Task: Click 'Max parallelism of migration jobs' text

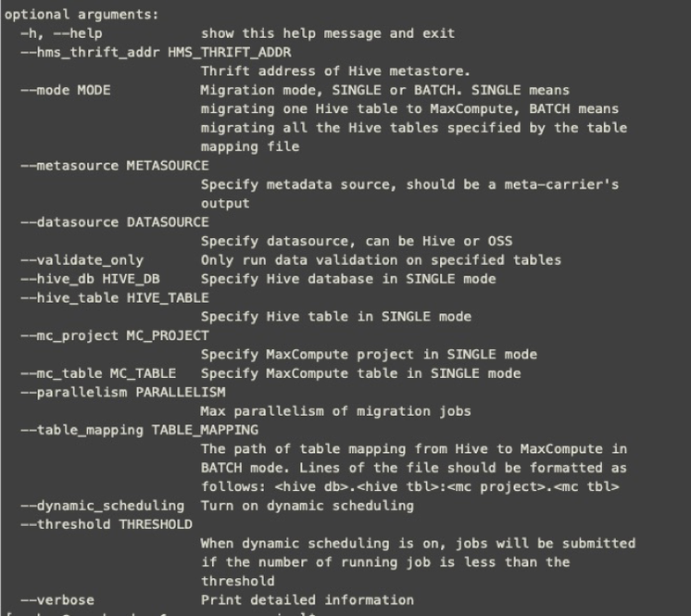Action: 335,411
